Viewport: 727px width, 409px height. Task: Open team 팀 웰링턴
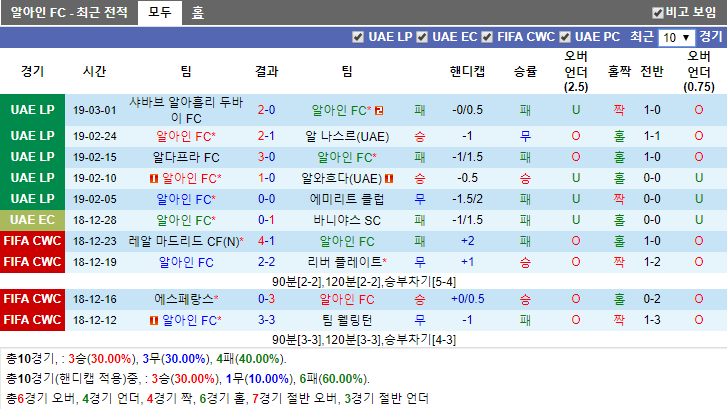click(347, 320)
